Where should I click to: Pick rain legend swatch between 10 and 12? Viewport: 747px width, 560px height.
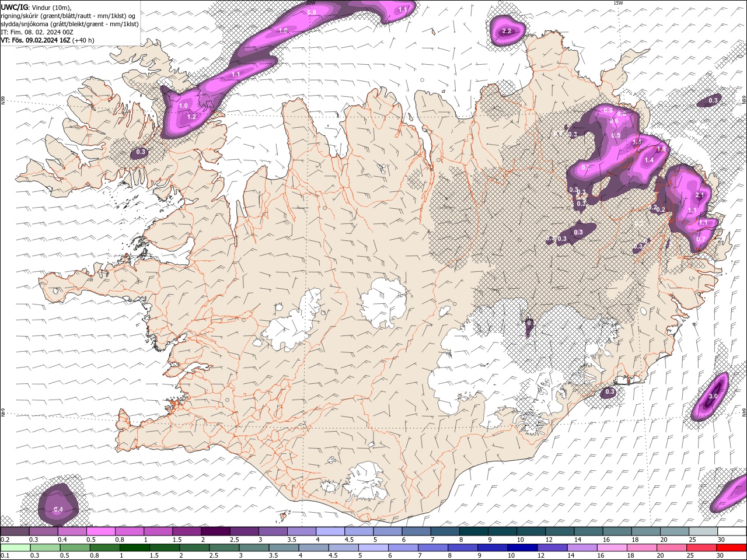point(522,548)
